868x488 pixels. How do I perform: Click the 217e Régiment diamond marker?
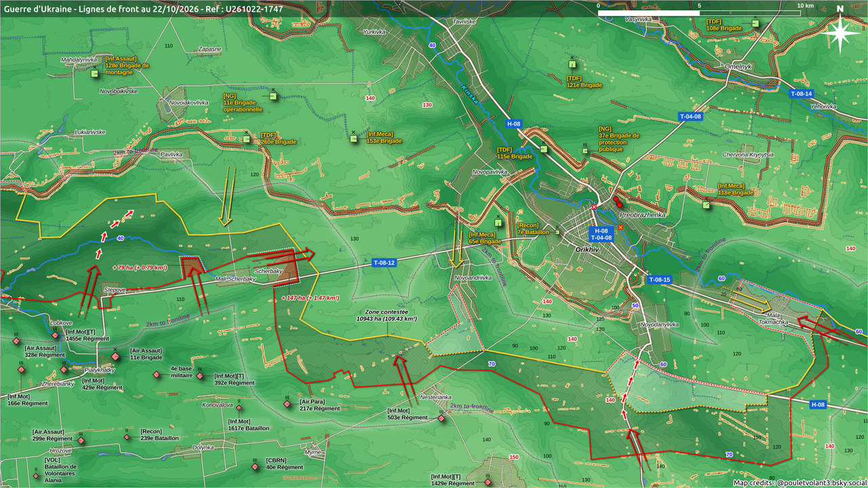(x=287, y=404)
